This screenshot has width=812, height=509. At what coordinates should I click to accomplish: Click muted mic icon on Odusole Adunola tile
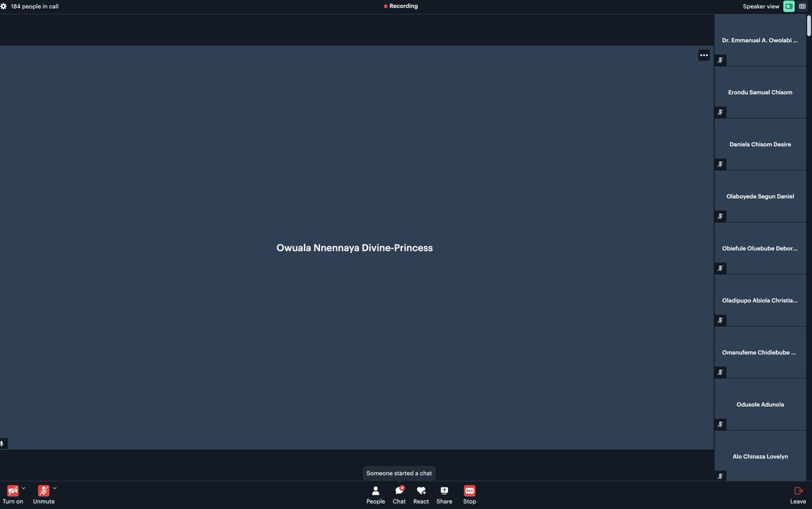click(721, 425)
